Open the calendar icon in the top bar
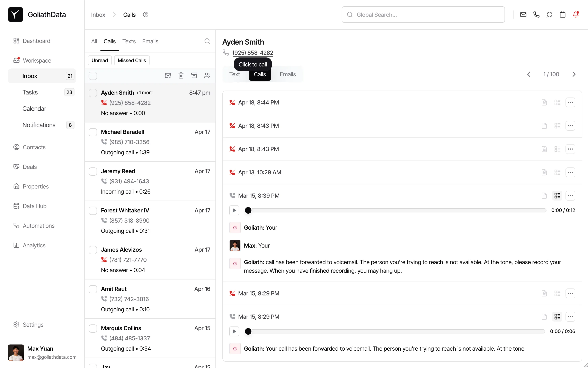 (x=562, y=14)
